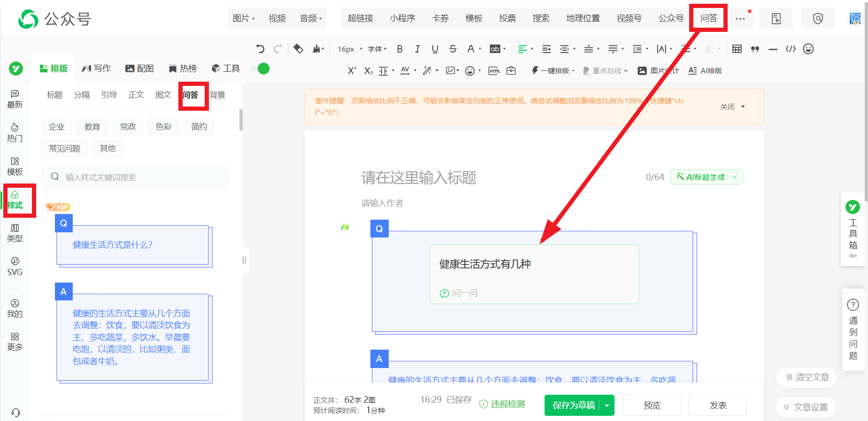Click the 预览 button
868x421 pixels.
652,406
